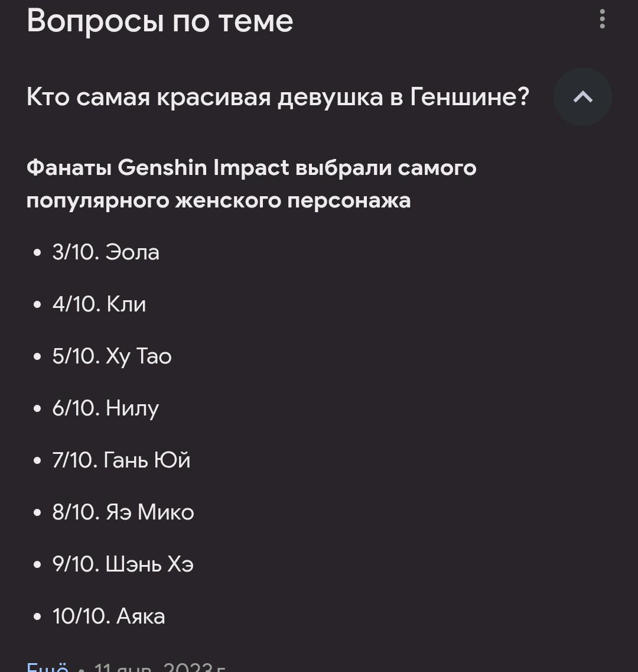638x672 pixels.
Task: Click the bullet point before 'Аяка'
Action: coord(37,616)
